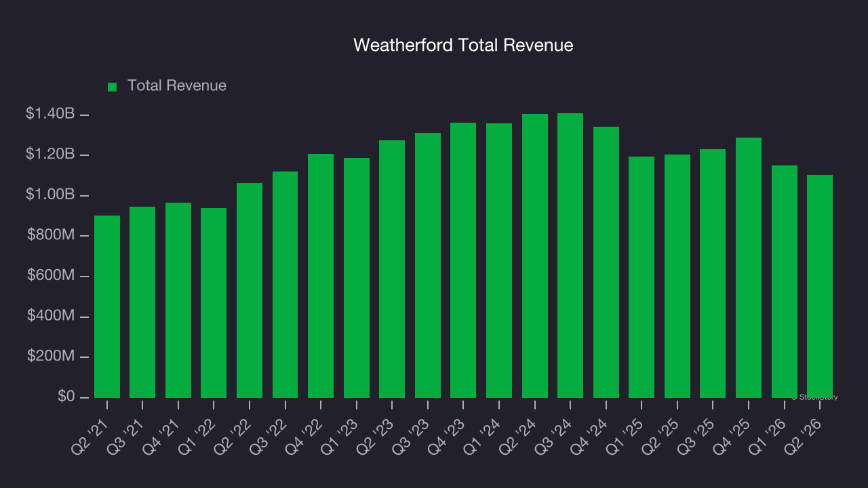Select the Q2 '25 revenue bar
Screen dimensions: 868x488
677,276
